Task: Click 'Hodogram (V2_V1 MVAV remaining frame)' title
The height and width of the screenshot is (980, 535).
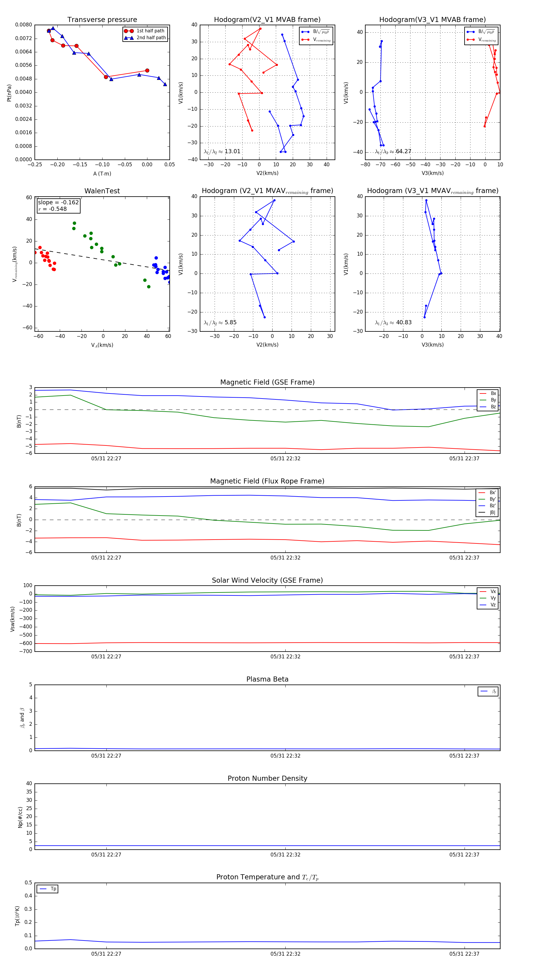Action: pos(267,191)
